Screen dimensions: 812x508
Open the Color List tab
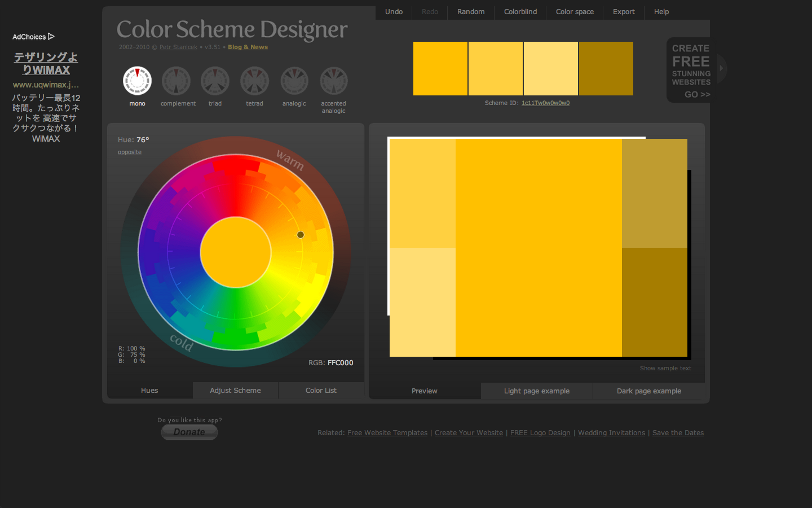pos(321,391)
